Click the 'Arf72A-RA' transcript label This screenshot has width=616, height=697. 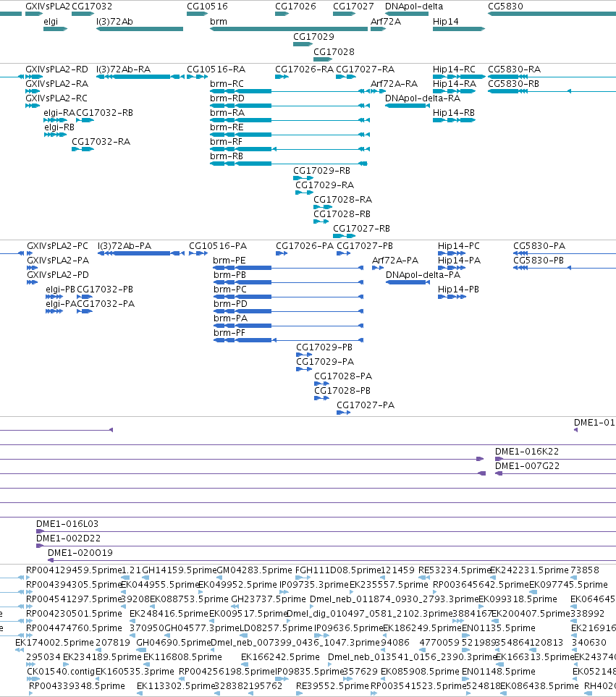tap(395, 84)
